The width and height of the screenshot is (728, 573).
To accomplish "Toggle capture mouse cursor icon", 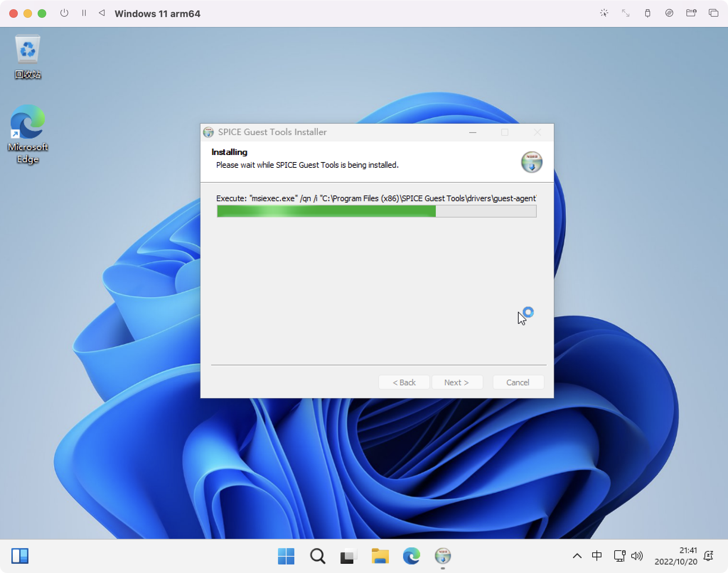I will [x=604, y=13].
